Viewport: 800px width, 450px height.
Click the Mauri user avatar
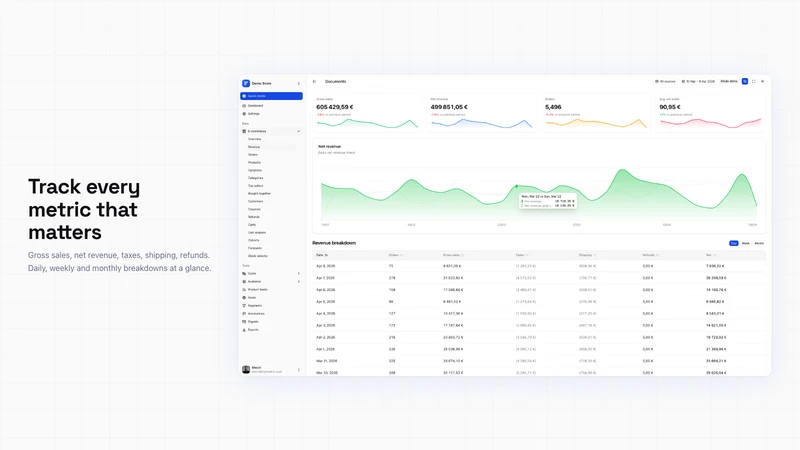coord(246,369)
